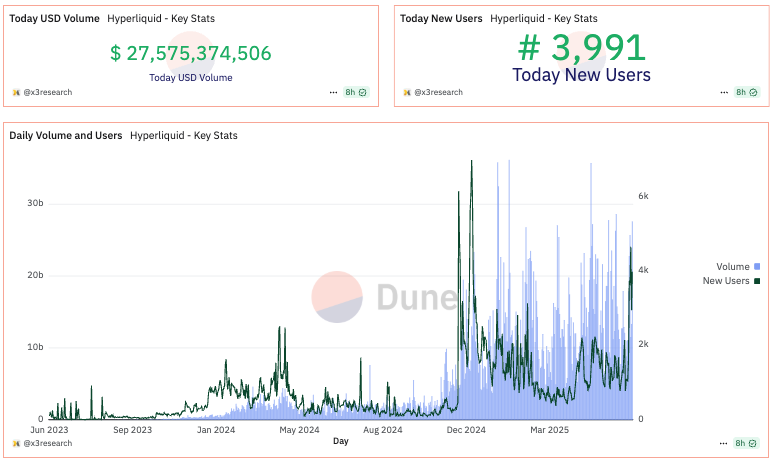Click Hyperliquid - Key Stats on New Users card
Screen dimensions: 775x464
coord(544,19)
